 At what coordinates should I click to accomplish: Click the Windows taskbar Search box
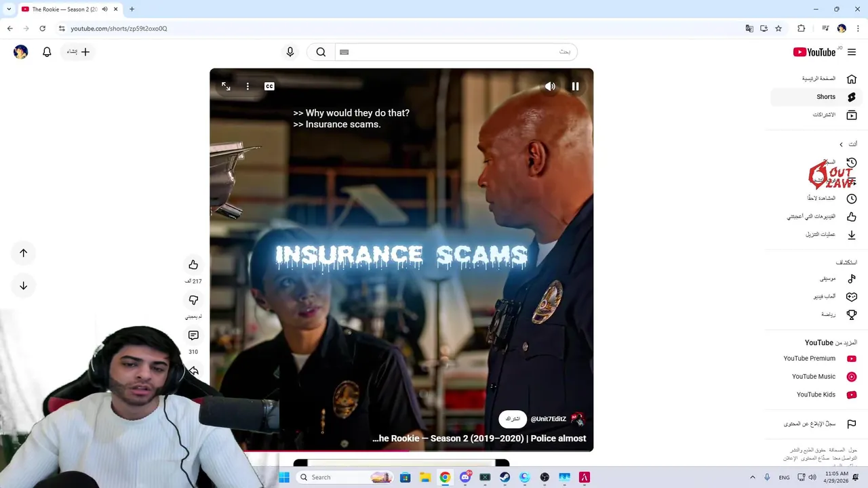[345, 477]
